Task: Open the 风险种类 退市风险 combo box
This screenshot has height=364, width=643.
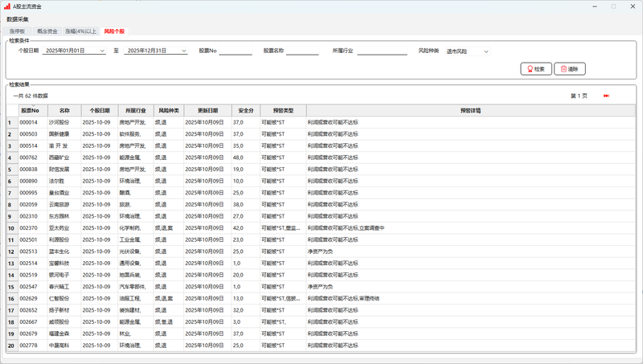Action: pyautogui.click(x=467, y=51)
